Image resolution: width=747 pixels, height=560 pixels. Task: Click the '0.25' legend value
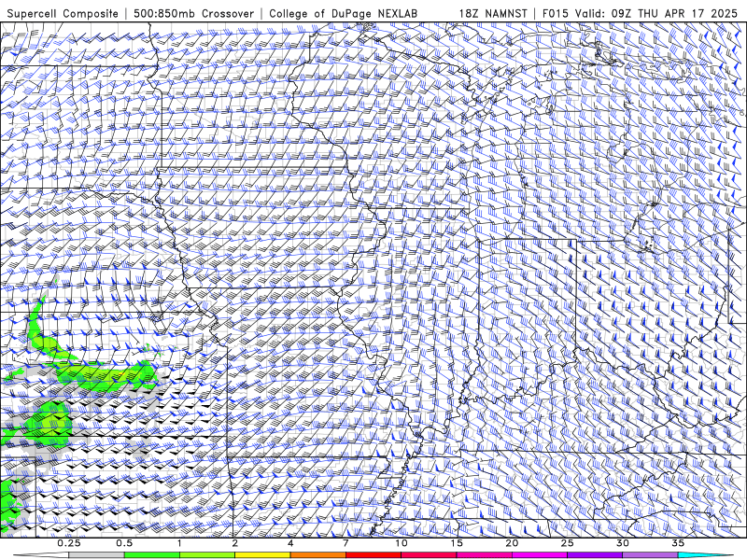(69, 543)
